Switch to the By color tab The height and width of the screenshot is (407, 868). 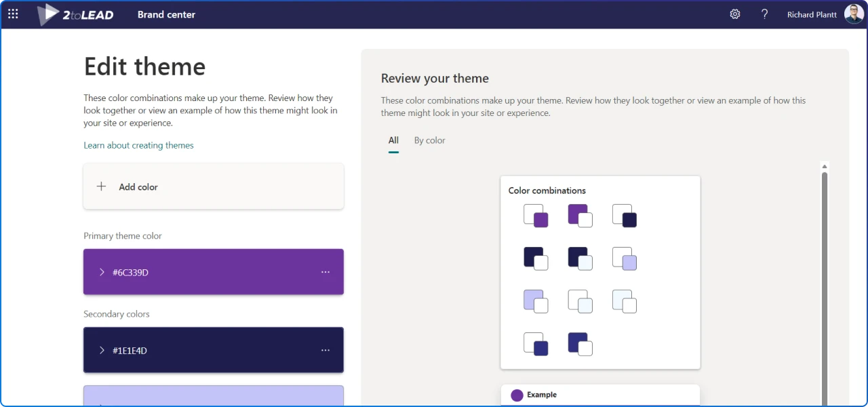[429, 140]
